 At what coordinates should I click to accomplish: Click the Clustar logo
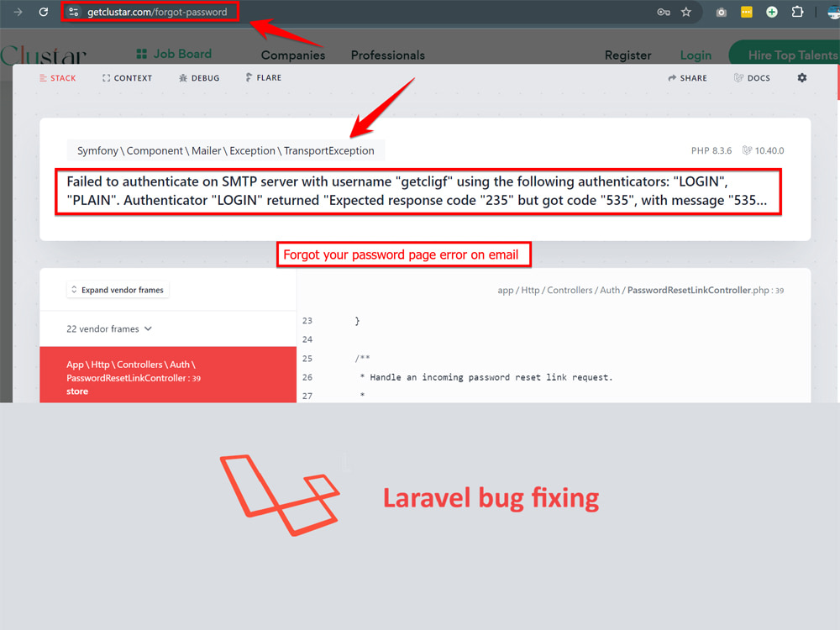44,55
